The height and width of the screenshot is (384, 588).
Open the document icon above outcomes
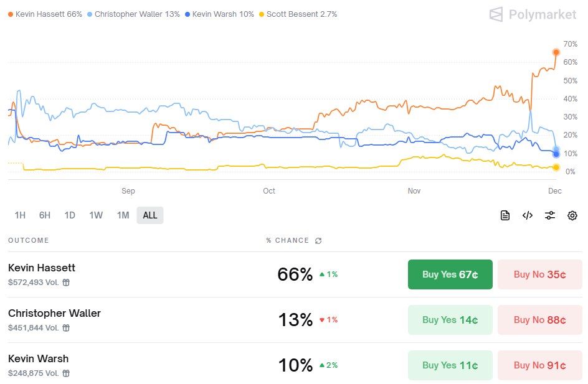pyautogui.click(x=505, y=215)
